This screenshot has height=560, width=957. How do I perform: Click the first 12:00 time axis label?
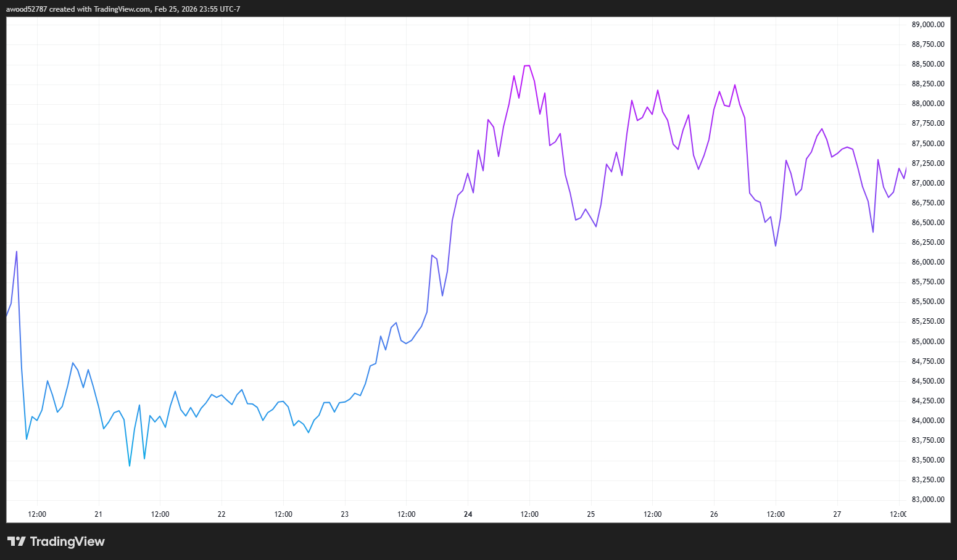click(x=36, y=514)
